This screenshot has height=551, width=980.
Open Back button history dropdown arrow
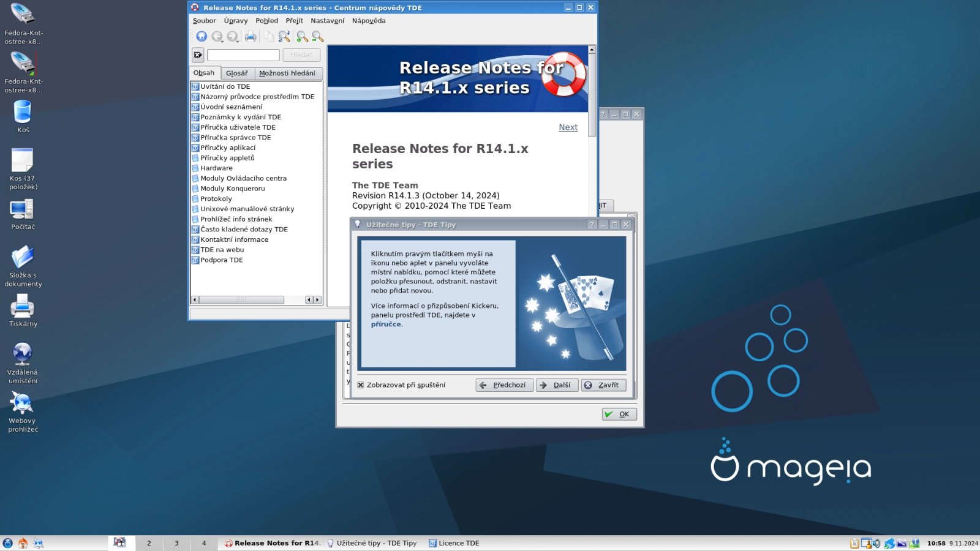[x=222, y=40]
